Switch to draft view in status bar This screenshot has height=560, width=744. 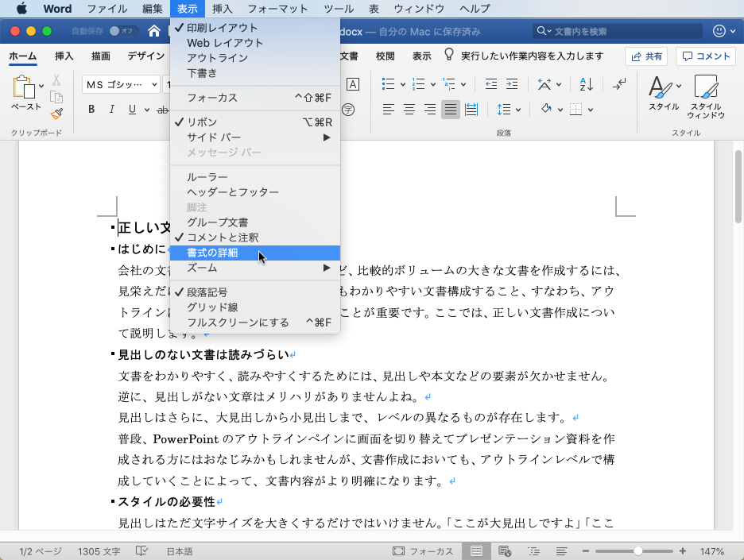[x=561, y=551]
